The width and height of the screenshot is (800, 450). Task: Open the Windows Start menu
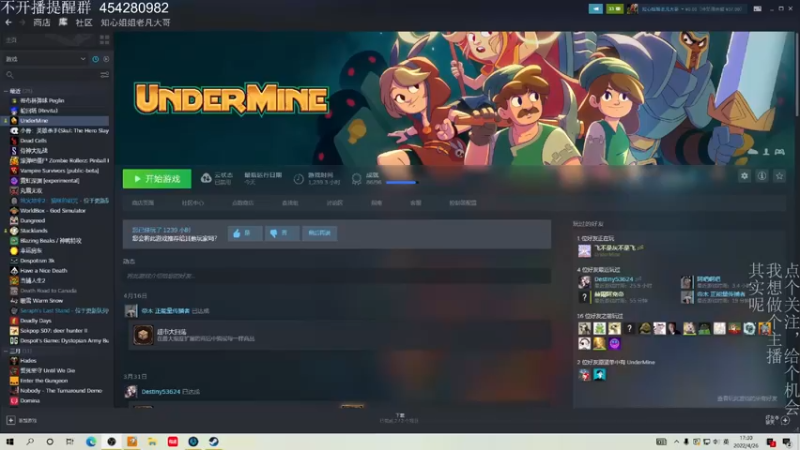pyautogui.click(x=10, y=442)
